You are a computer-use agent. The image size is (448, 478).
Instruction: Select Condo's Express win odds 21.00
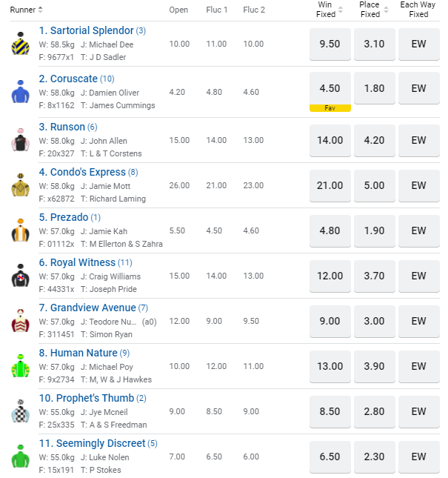pos(330,185)
